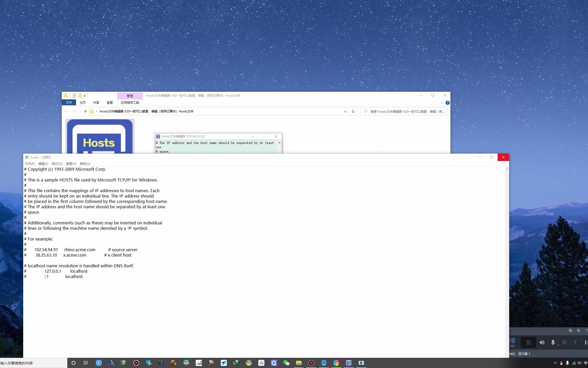
Task: Click the refresh button beside address bar
Action: click(353, 111)
